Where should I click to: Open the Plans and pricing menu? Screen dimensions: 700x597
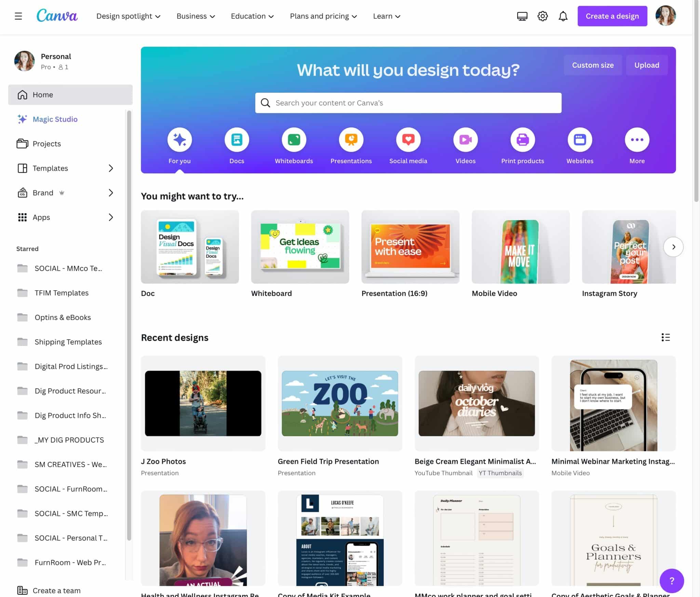point(323,16)
